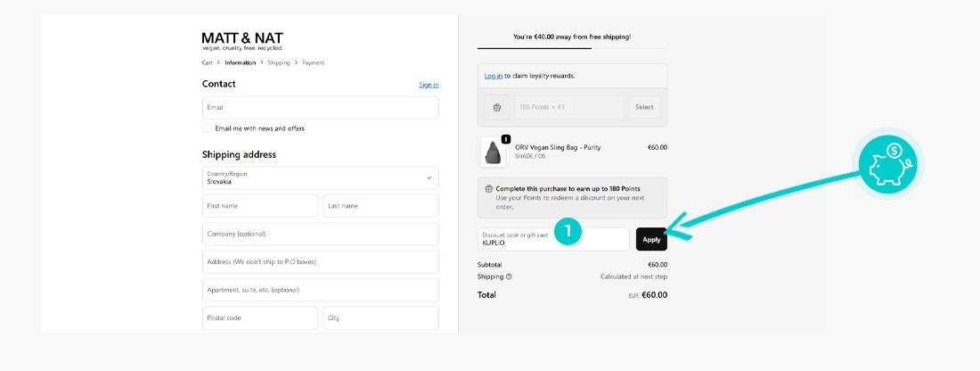The image size is (980, 371).
Task: Open the '100 Points = €1' reward selector
Action: (x=568, y=107)
